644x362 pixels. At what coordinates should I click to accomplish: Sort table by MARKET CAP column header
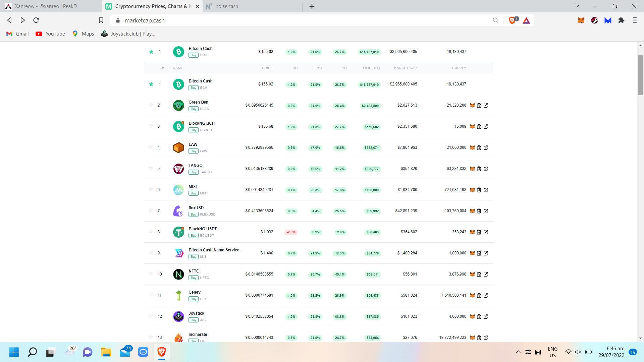point(405,68)
